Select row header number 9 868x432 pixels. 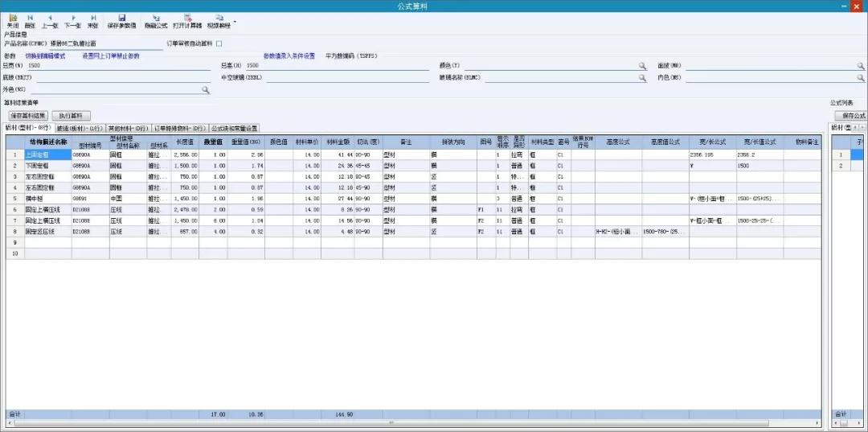(x=15, y=242)
